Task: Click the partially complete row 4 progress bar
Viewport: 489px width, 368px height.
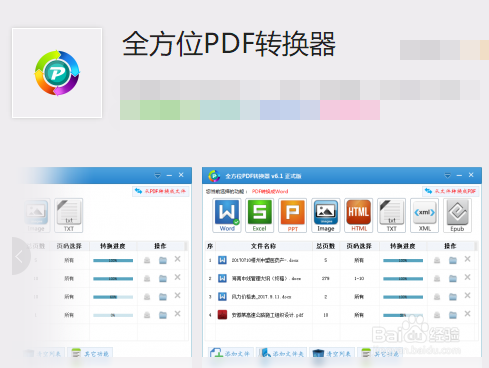Action: click(x=403, y=315)
